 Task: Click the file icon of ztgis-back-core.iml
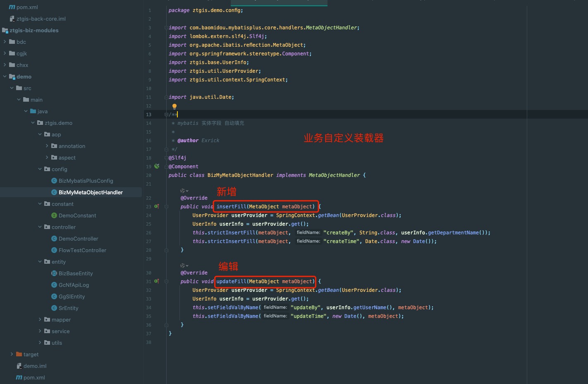pos(12,19)
